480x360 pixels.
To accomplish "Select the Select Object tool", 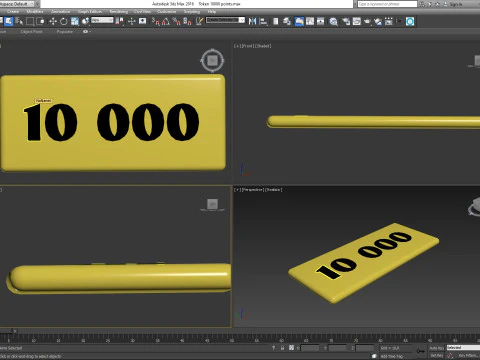I will [x=9, y=21].
